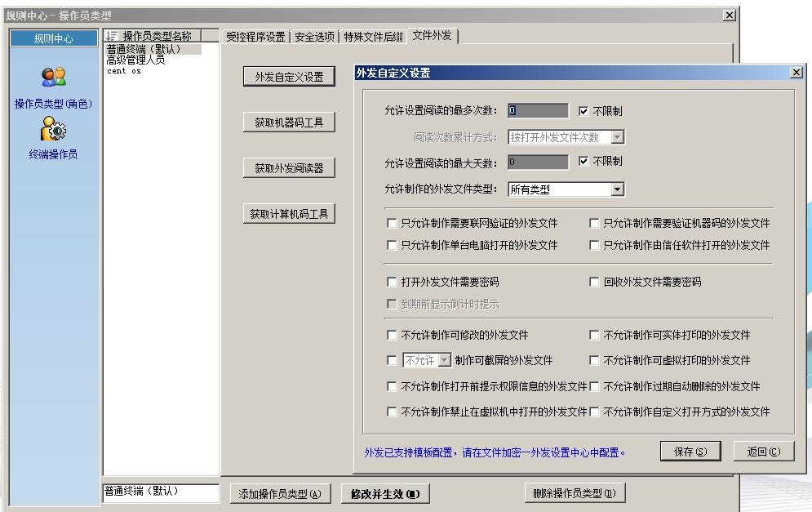812x512 pixels.
Task: Switch to 受控程序设置 tab
Action: 255,37
